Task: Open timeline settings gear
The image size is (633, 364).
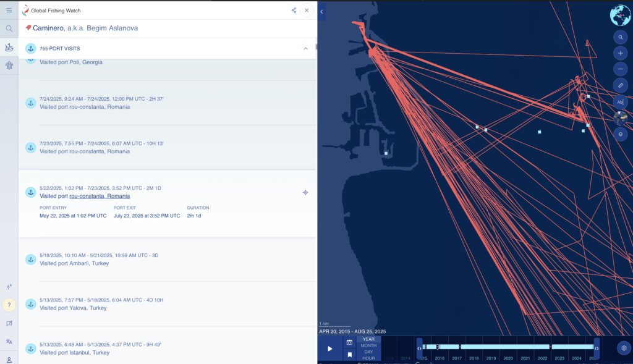Action: pyautogui.click(x=624, y=348)
